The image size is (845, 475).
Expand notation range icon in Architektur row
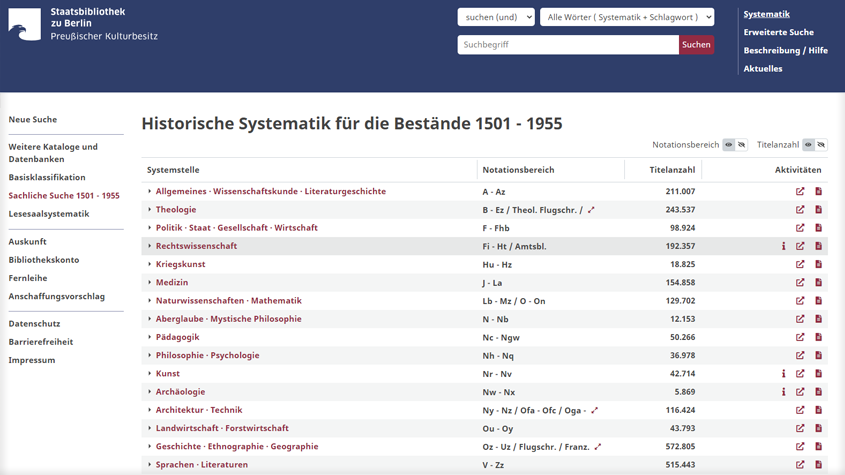tap(594, 411)
